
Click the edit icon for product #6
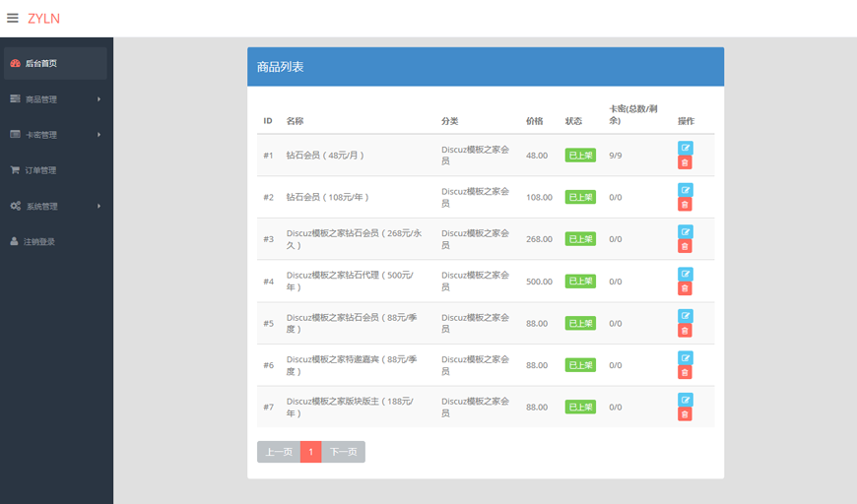pos(685,358)
